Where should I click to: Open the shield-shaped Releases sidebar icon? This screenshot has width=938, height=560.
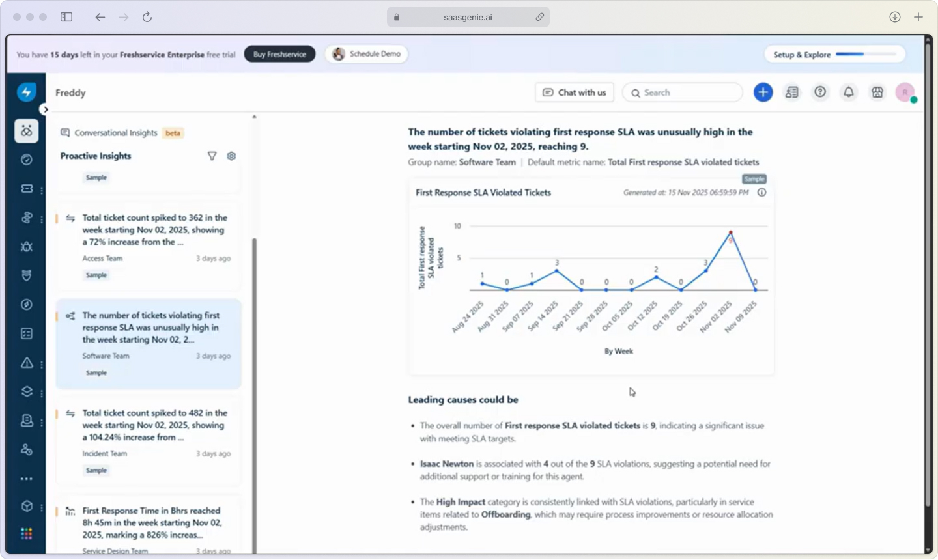click(27, 275)
